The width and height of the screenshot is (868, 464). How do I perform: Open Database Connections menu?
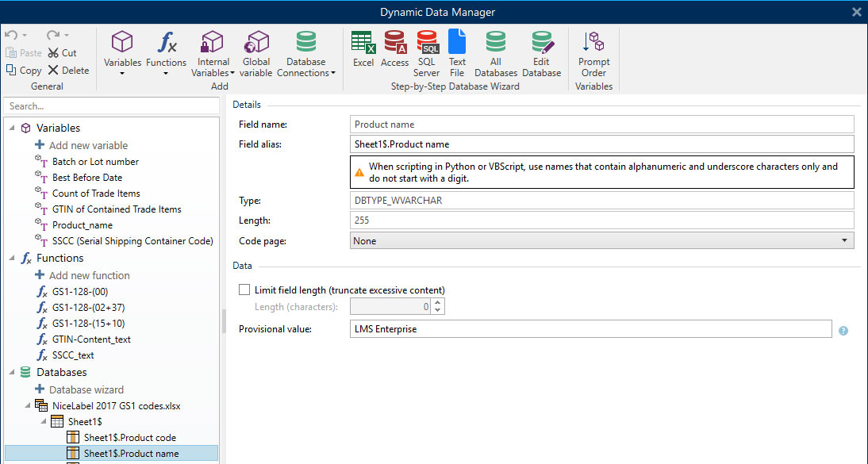click(x=306, y=53)
